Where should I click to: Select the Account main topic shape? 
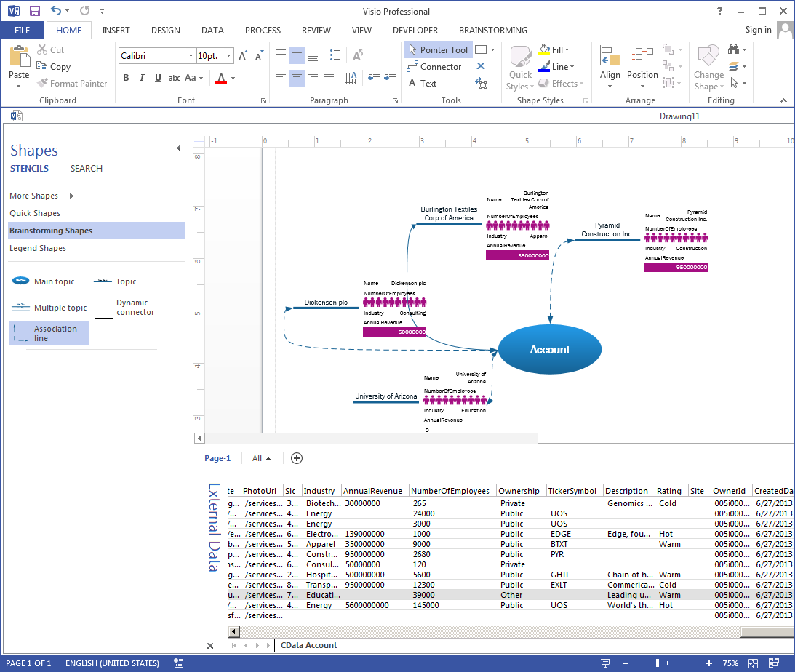click(x=550, y=350)
